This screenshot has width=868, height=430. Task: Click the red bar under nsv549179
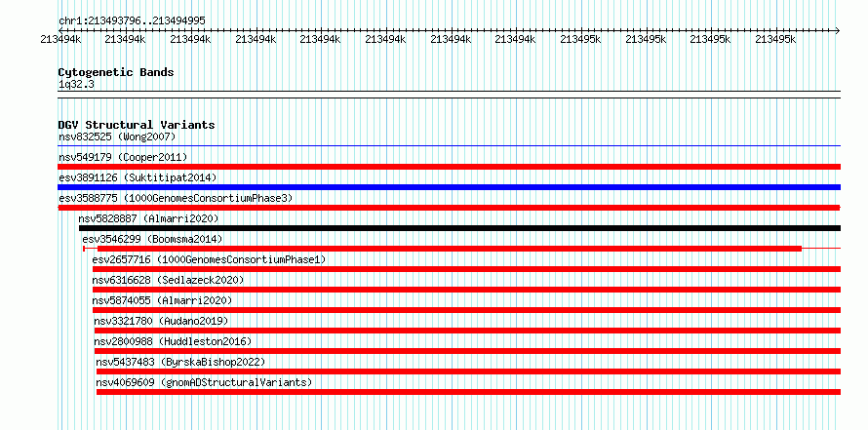(x=450, y=167)
